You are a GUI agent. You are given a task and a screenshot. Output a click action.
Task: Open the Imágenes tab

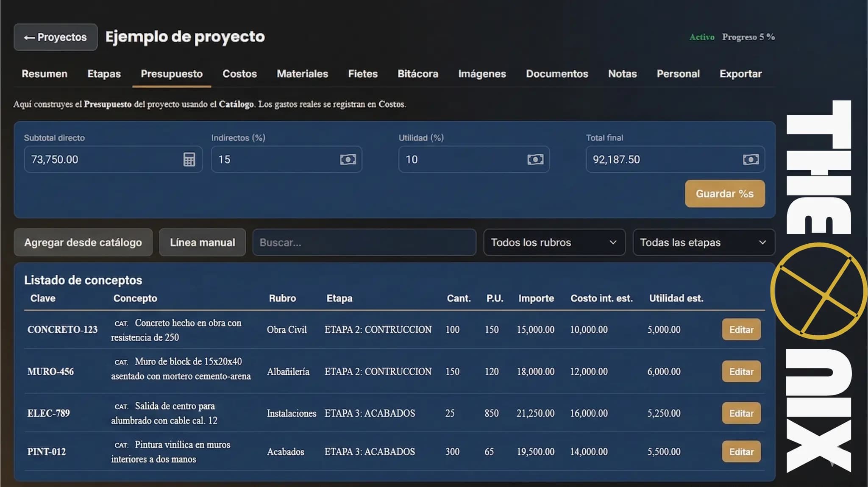[482, 74]
